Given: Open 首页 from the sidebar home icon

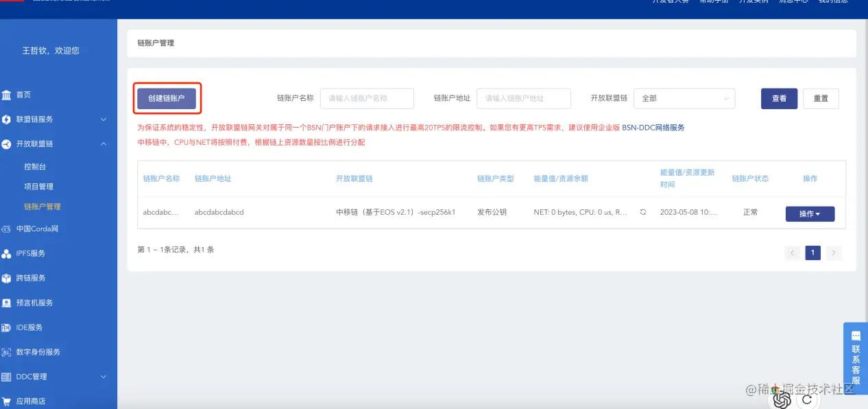Looking at the screenshot, I should [x=6, y=95].
